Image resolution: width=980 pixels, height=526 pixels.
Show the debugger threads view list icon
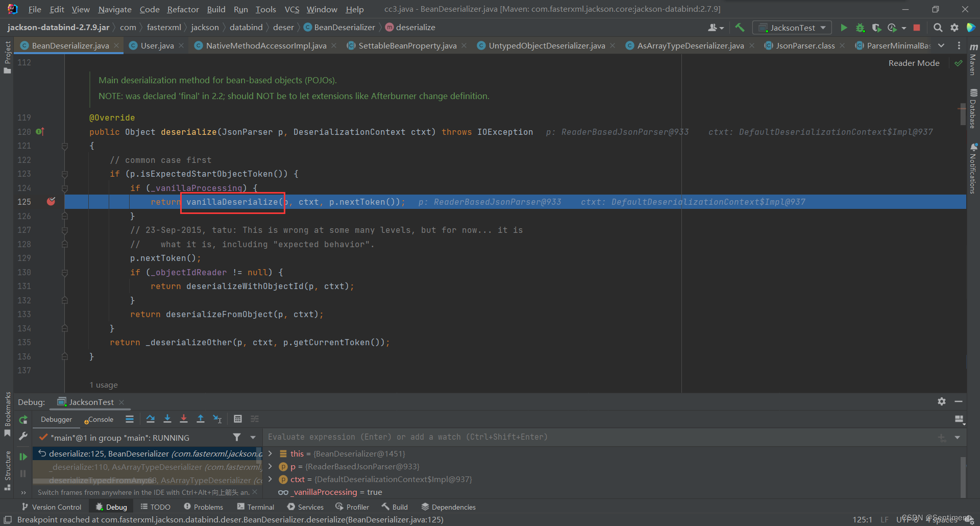[x=130, y=419]
